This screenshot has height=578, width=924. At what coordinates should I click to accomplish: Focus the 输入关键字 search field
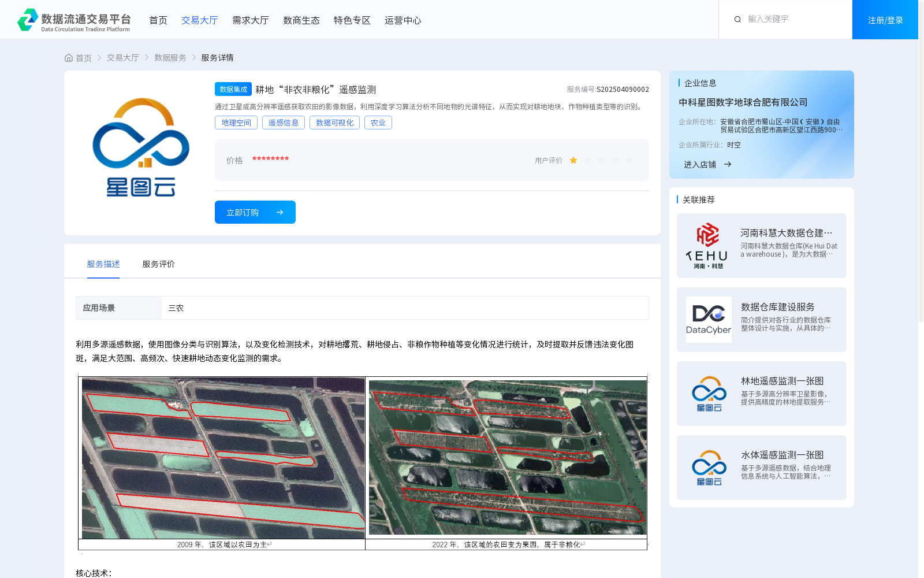[794, 19]
